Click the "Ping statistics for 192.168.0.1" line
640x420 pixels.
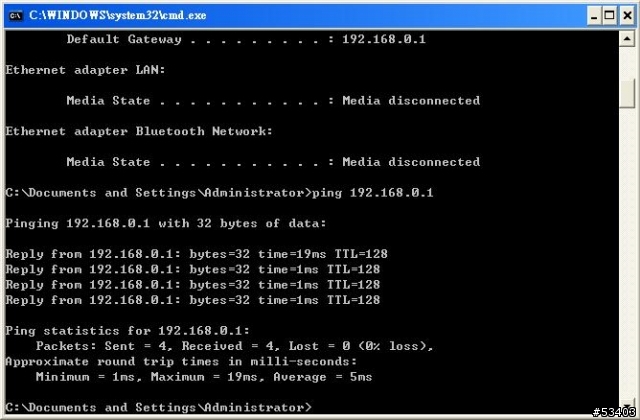[x=127, y=331]
